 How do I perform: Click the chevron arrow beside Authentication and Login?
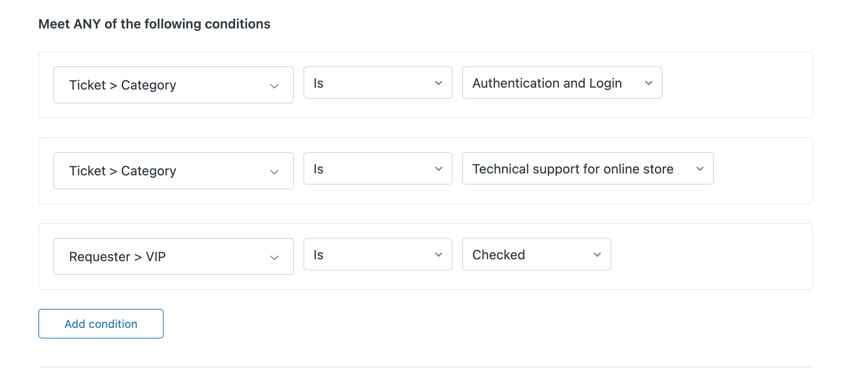pyautogui.click(x=649, y=83)
